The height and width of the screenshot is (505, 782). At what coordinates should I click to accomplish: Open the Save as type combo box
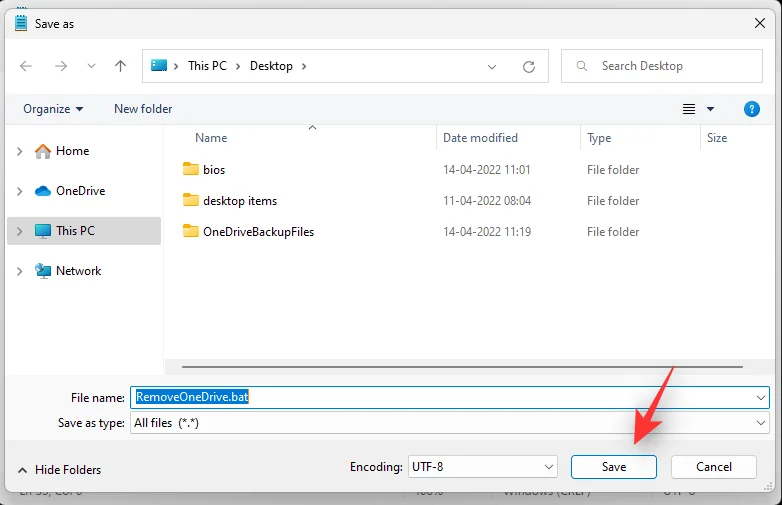pos(449,423)
